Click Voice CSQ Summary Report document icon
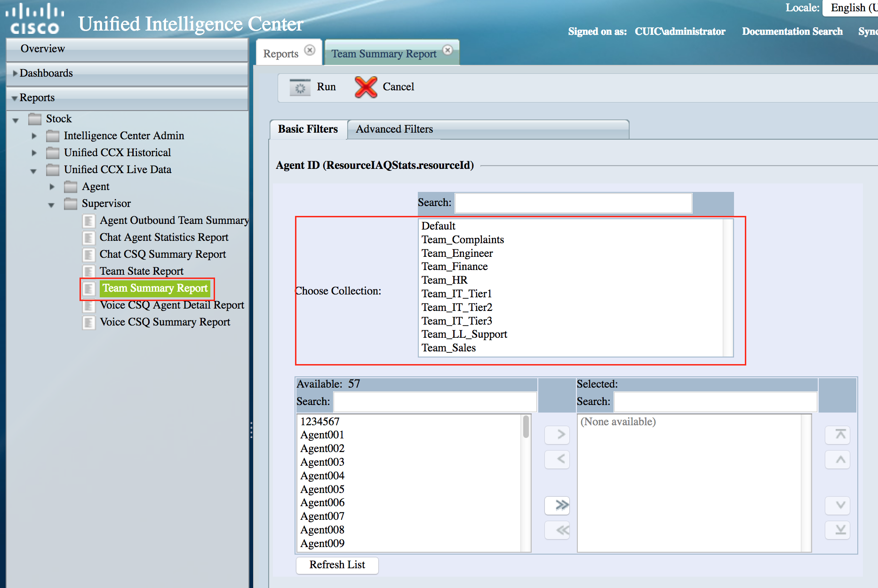This screenshot has height=588, width=878. click(x=88, y=322)
